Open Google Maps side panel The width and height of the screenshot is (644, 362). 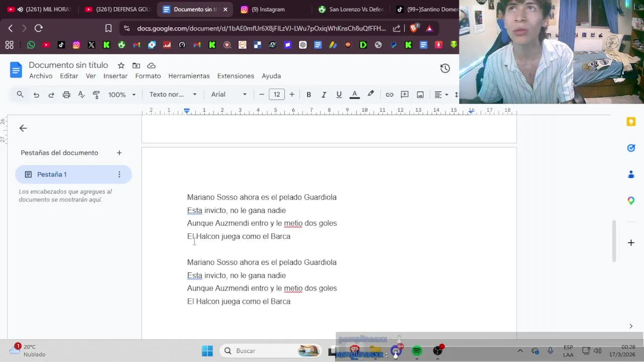[631, 201]
